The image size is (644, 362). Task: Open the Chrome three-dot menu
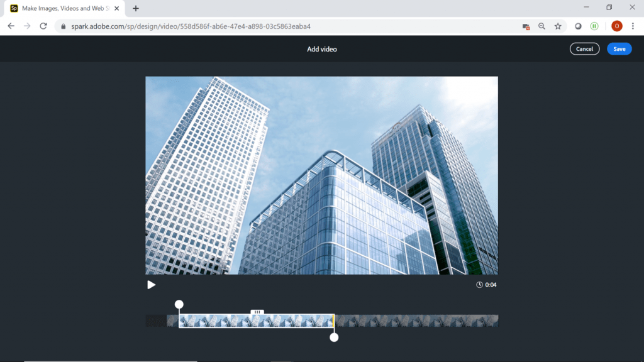click(632, 26)
